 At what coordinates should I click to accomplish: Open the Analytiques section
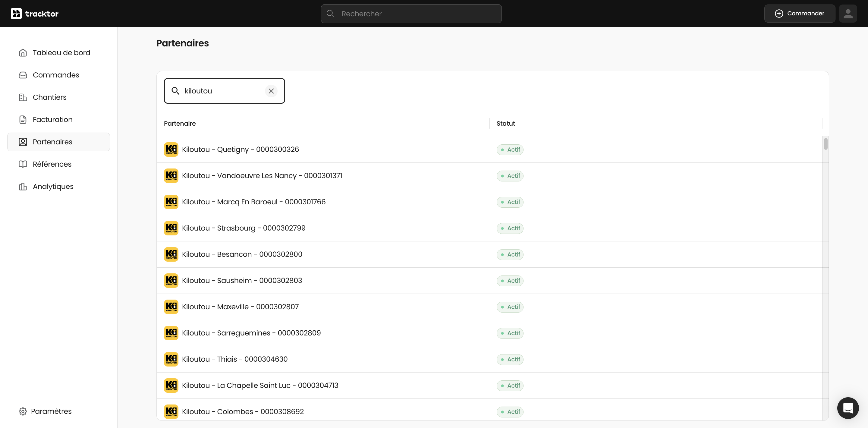(59, 186)
